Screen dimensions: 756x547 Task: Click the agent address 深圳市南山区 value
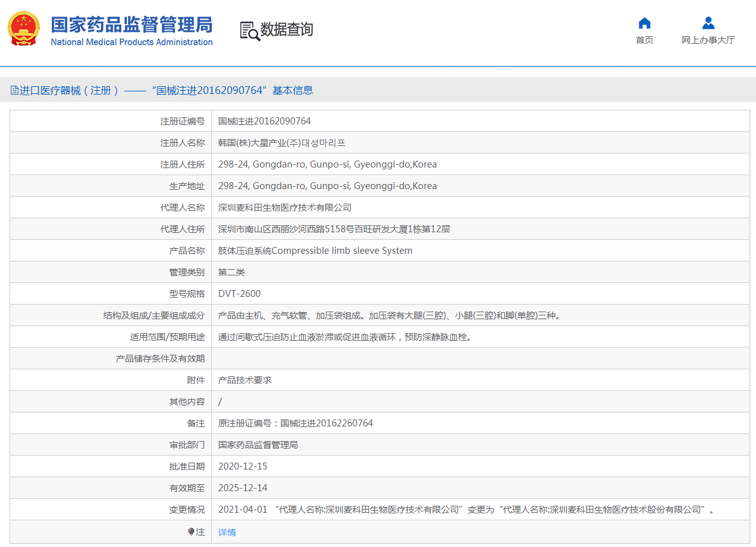point(334,229)
